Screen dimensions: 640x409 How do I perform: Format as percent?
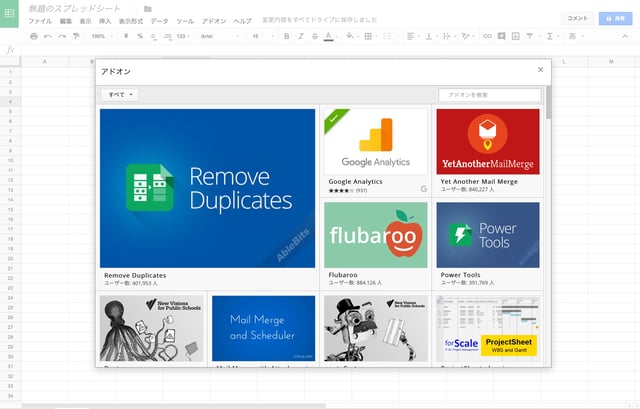[x=140, y=36]
